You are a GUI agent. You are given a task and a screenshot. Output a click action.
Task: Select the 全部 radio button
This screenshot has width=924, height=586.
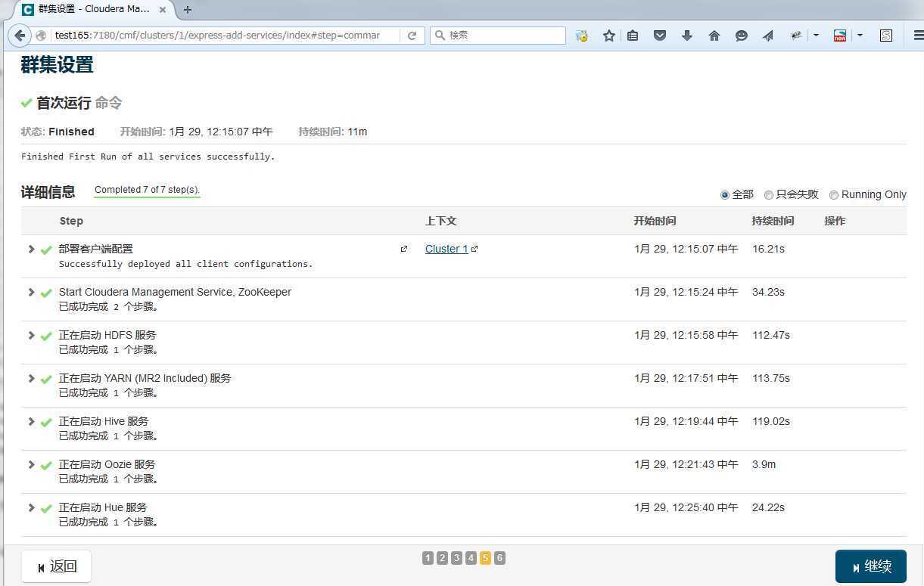725,195
